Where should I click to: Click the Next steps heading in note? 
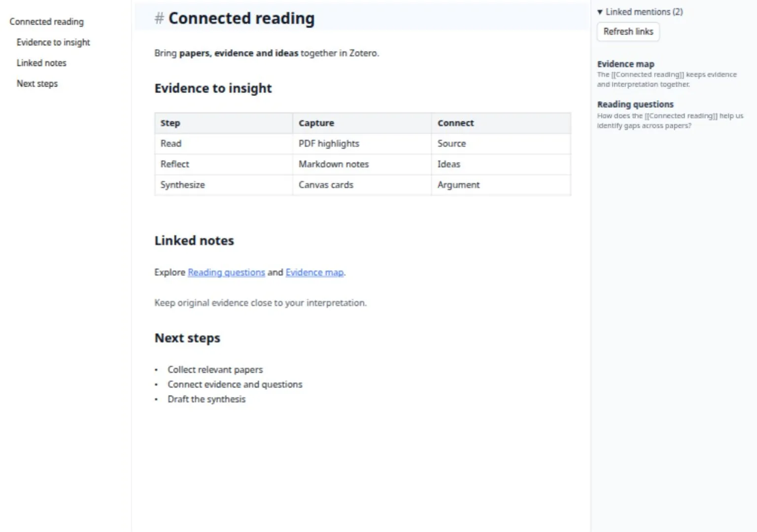(187, 338)
